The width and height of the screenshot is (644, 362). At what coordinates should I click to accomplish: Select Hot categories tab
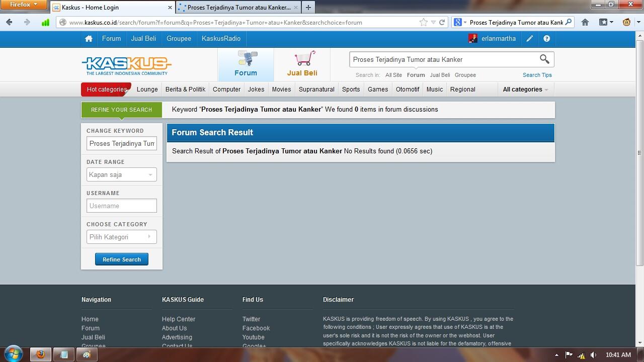click(x=106, y=89)
